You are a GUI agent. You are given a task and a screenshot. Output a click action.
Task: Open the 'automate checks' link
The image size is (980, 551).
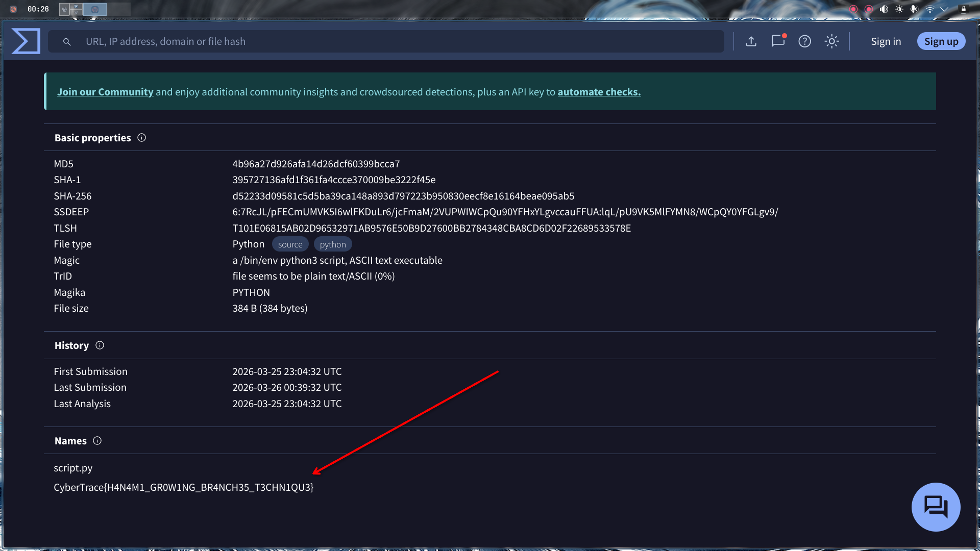599,92
